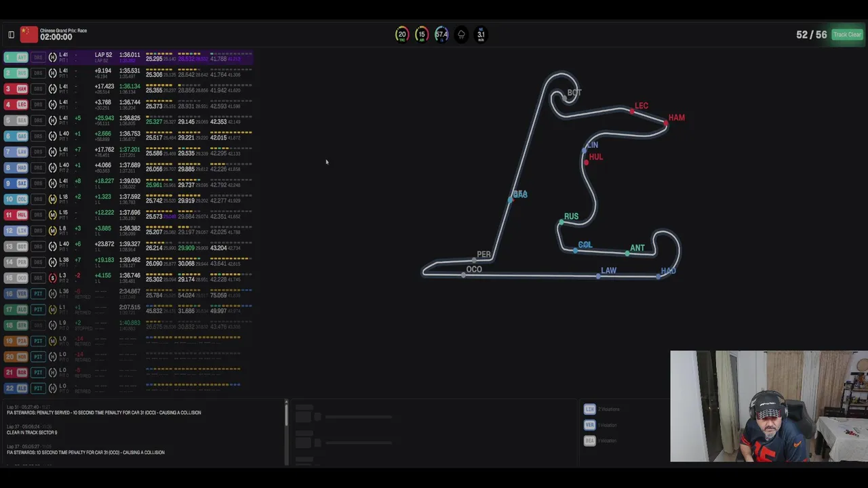Click the hard tyre icon for HAM

pyautogui.click(x=53, y=89)
